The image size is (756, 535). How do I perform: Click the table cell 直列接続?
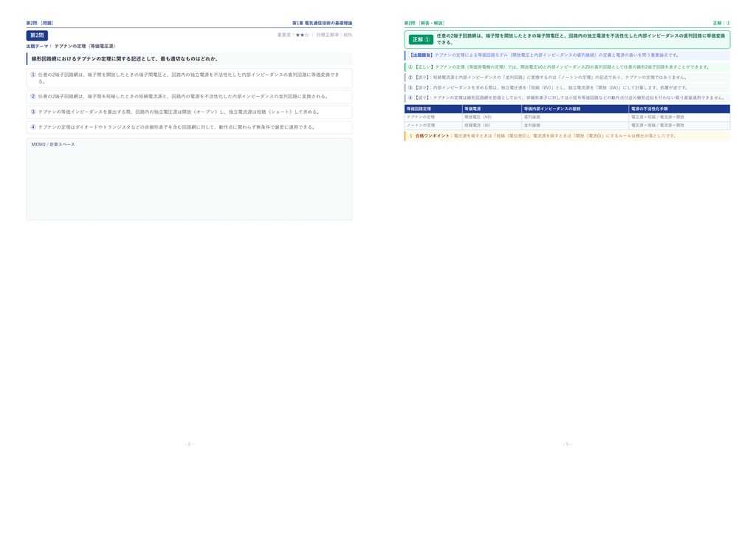575,117
